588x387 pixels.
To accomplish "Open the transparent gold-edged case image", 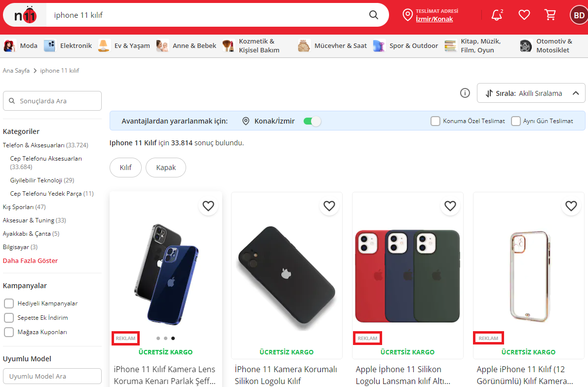I will click(x=529, y=276).
